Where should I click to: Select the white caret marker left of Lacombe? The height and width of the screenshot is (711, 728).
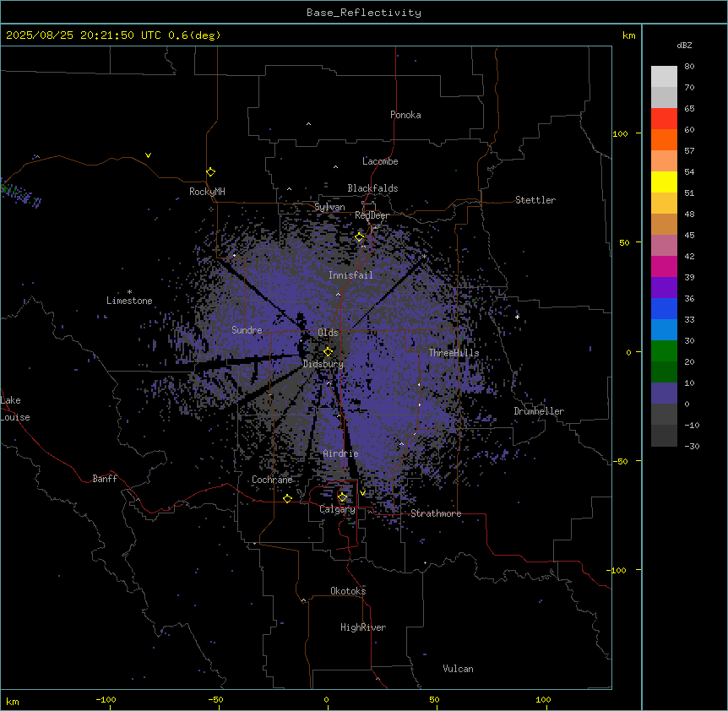335,167
